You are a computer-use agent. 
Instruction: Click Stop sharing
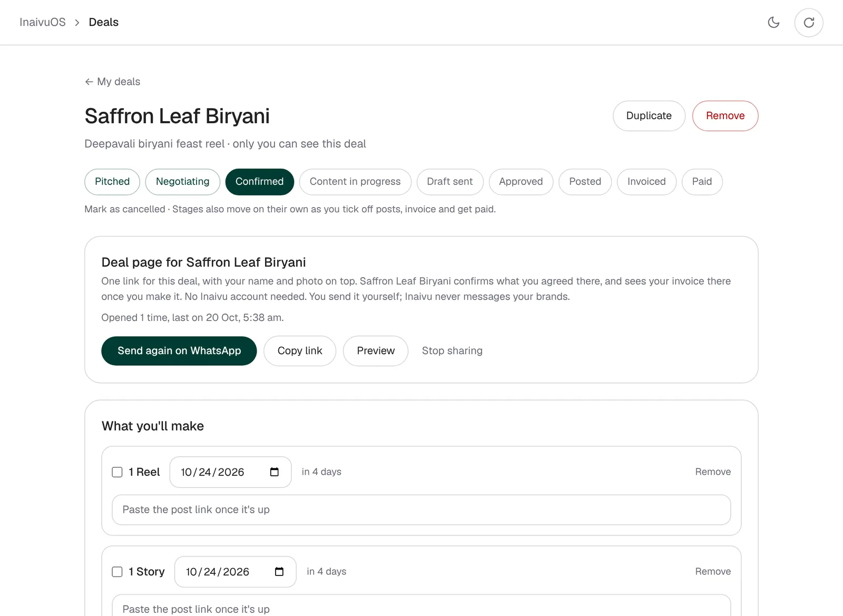click(452, 351)
